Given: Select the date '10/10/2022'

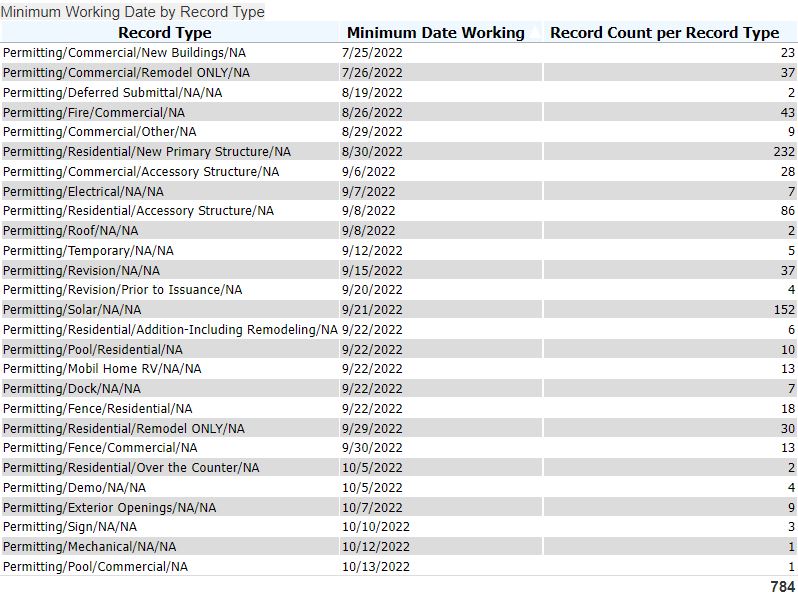Looking at the screenshot, I should [x=376, y=526].
